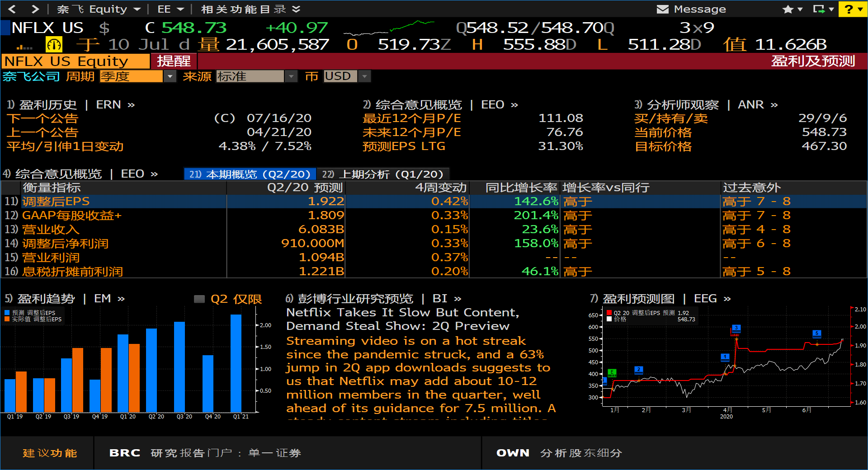This screenshot has height=470, width=868.
Task: Switch to 本期概览 (Q2/20) tab
Action: 250,174
